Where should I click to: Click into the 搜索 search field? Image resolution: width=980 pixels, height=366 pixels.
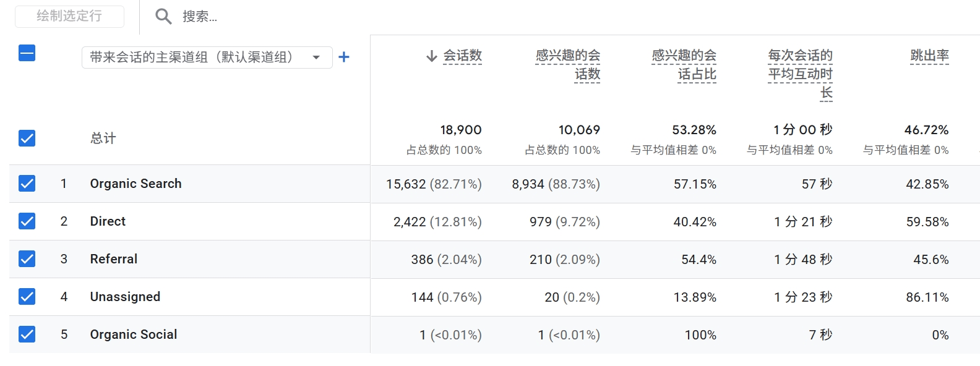pos(247,17)
